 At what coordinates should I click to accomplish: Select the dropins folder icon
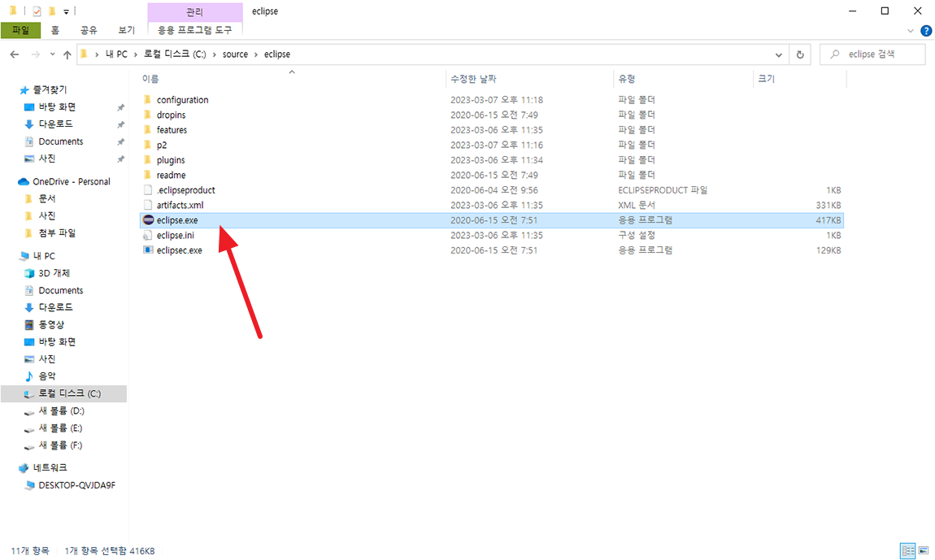[x=147, y=115]
